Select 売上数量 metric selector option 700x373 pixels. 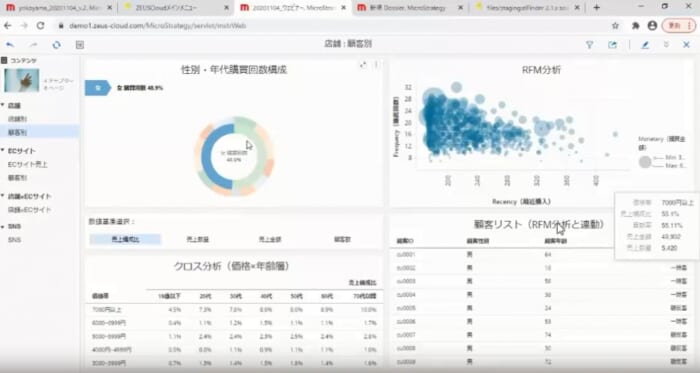pyautogui.click(x=197, y=240)
